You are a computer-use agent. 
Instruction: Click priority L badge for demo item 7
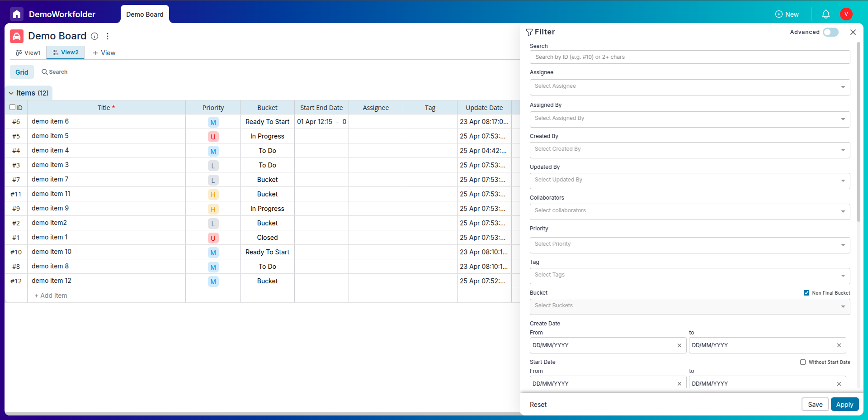point(213,180)
